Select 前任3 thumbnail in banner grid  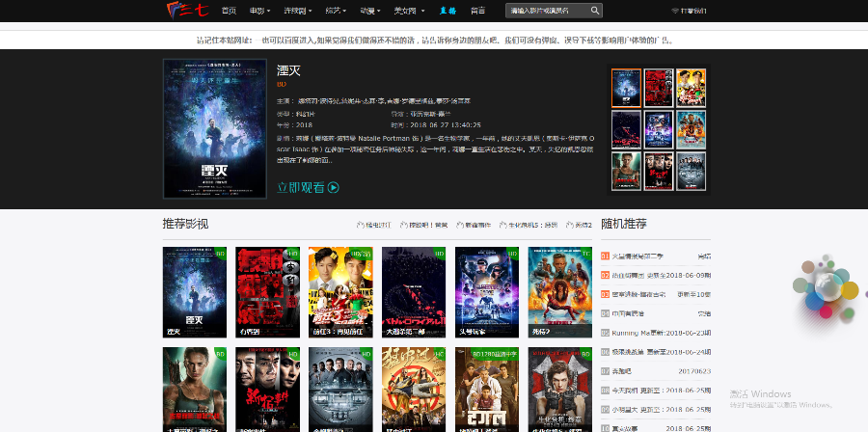691,88
